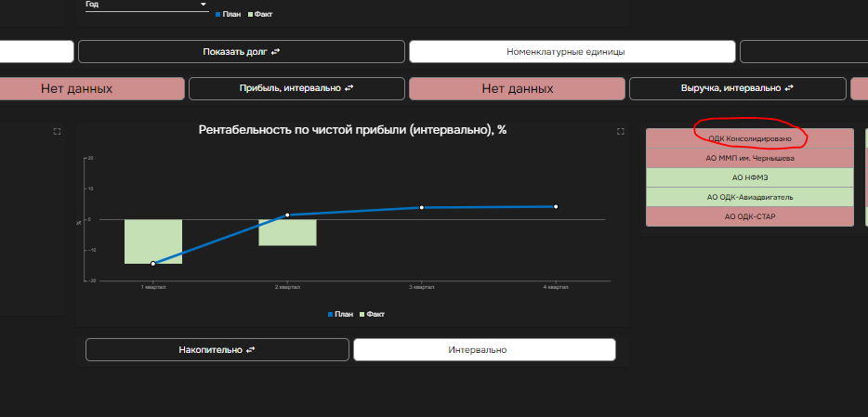This screenshot has height=417, width=868.
Task: Select Номенклатурные единицы tab
Action: point(572,52)
